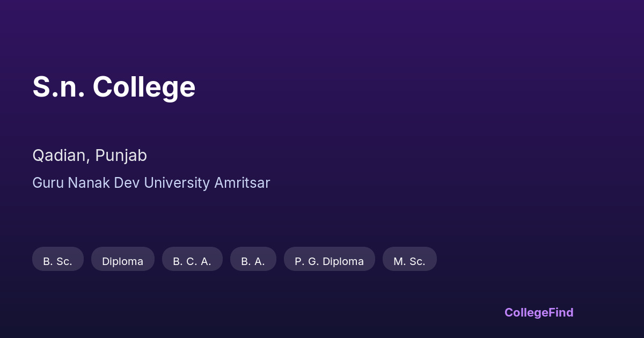The image size is (644, 338).
Task: Click the B. C. A. course pill
Action: pyautogui.click(x=192, y=261)
